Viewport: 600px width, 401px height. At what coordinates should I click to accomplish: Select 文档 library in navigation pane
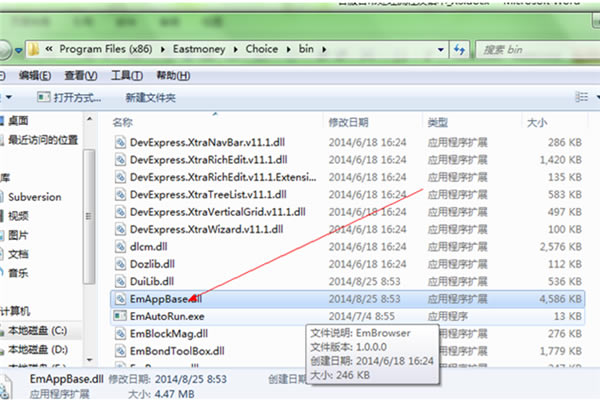(x=18, y=254)
